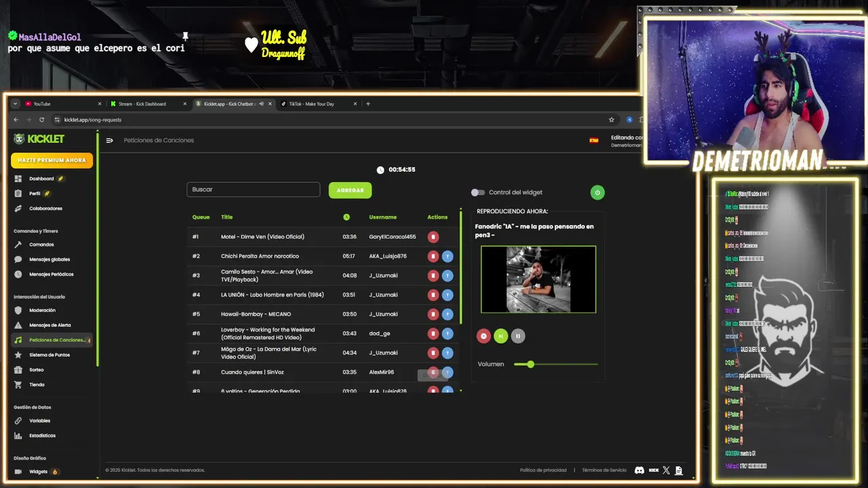The height and width of the screenshot is (488, 868).
Task: Open the X social link in footer
Action: coord(666,470)
